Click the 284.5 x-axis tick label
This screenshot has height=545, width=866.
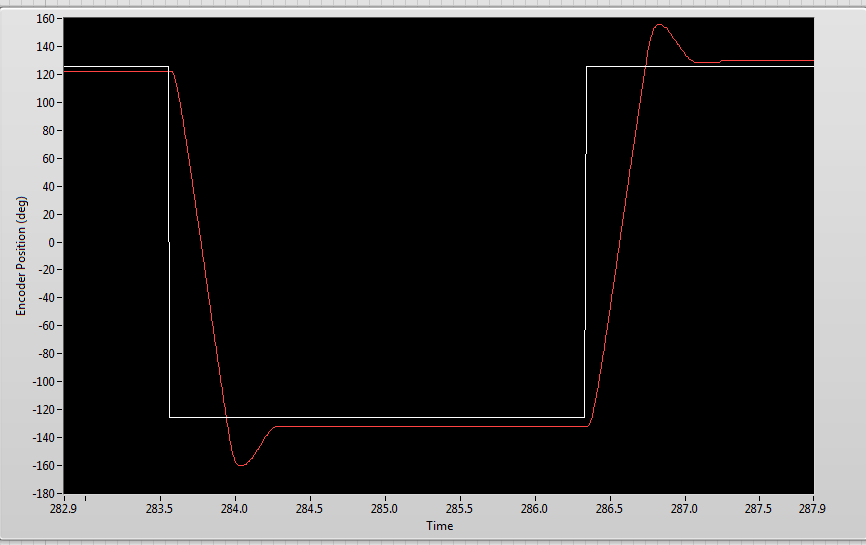pos(309,509)
